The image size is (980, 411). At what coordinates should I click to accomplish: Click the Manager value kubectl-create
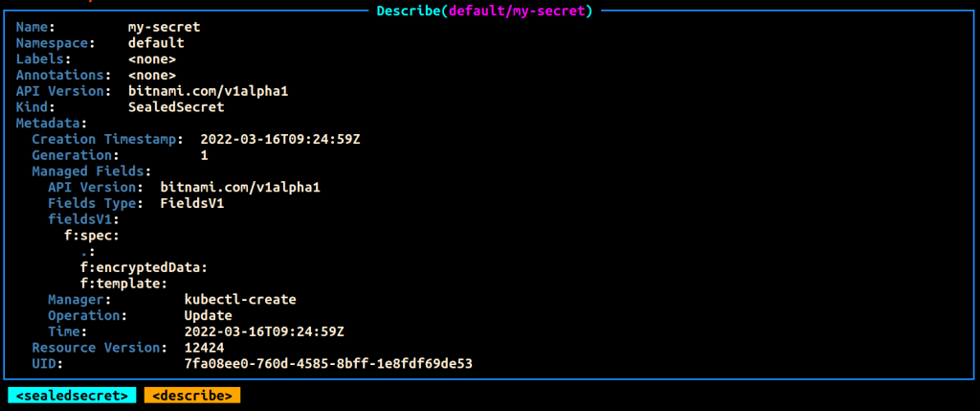point(240,300)
